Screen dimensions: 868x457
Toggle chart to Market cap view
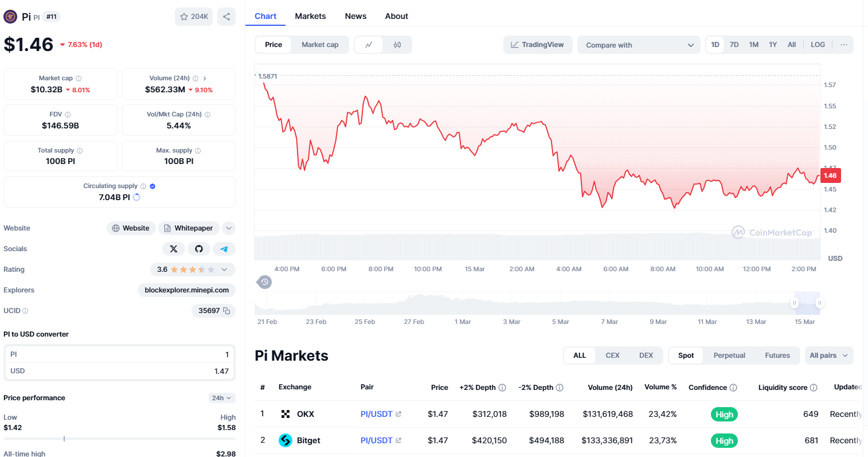point(320,45)
